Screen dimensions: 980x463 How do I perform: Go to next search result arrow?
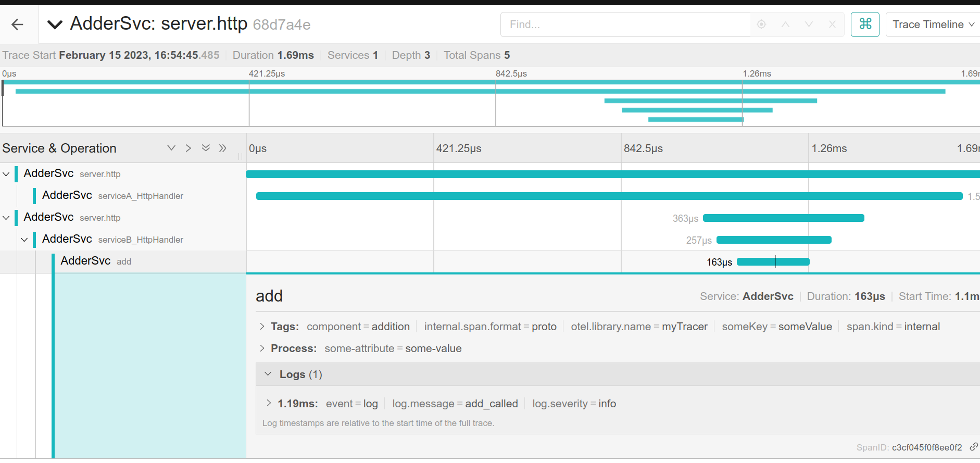coord(809,24)
